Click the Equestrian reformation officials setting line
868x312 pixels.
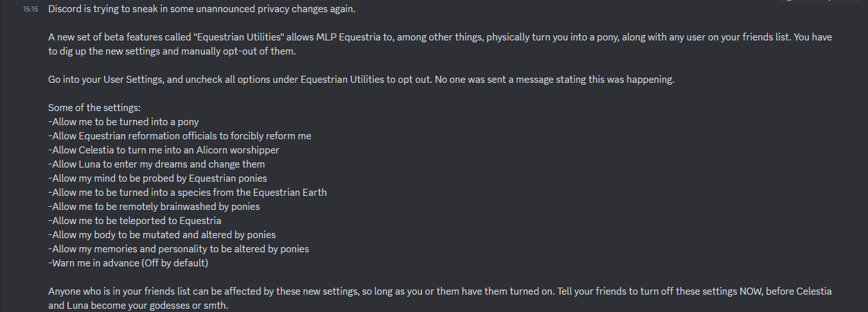coord(180,136)
